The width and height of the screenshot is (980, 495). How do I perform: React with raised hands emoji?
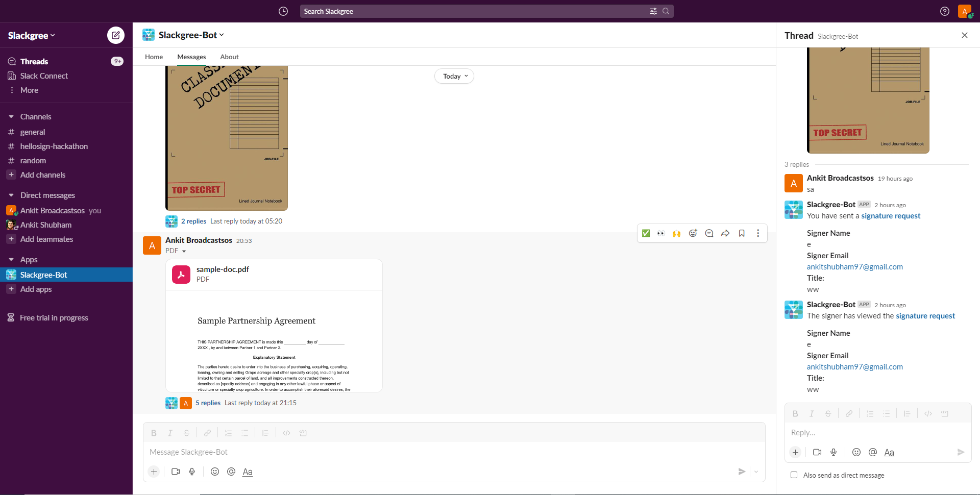pos(676,233)
